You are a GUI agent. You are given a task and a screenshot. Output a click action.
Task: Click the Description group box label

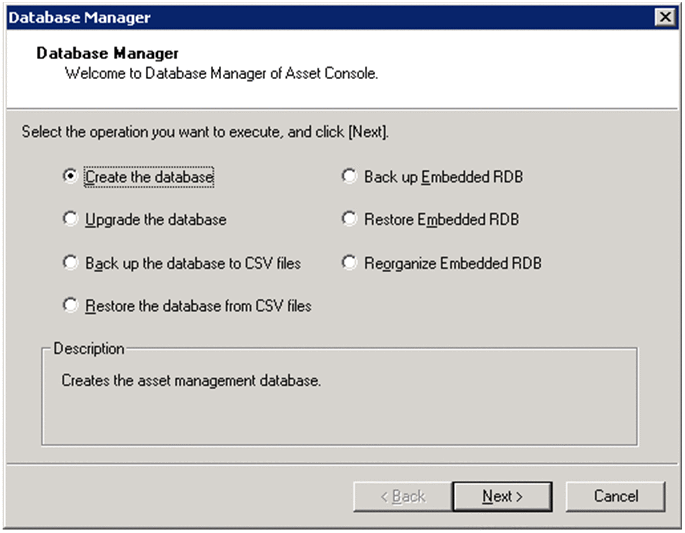[x=89, y=349]
